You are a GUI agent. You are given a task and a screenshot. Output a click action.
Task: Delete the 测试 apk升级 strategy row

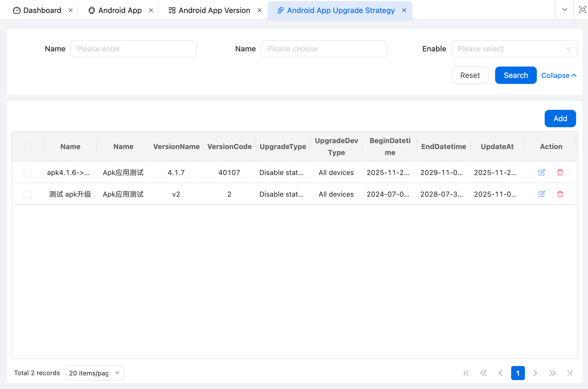pyautogui.click(x=560, y=194)
